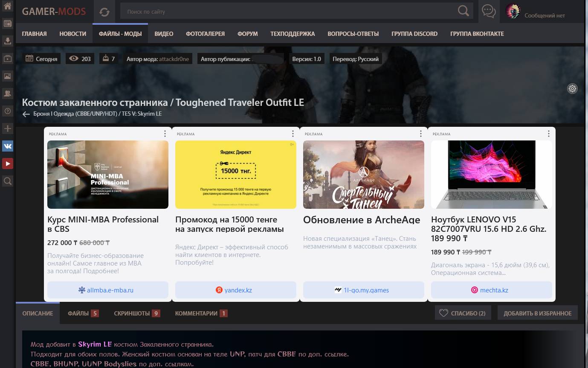Click Обновление в ArcheAge title

tap(362, 220)
